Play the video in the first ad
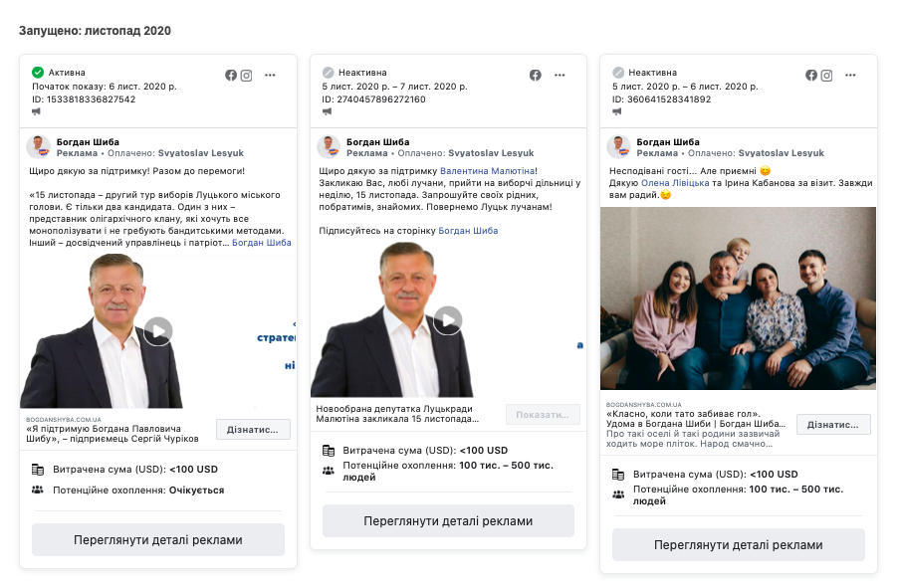899x588 pixels. click(x=157, y=331)
